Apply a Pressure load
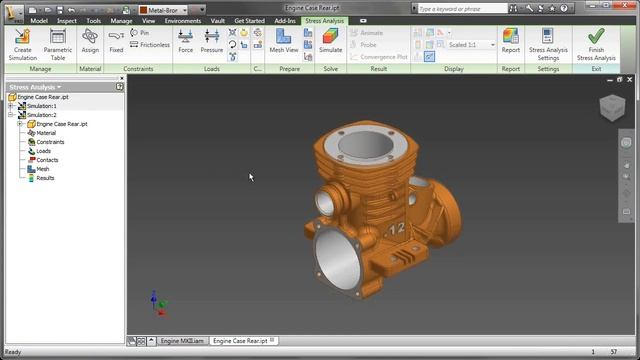640x360 pixels. [212, 41]
